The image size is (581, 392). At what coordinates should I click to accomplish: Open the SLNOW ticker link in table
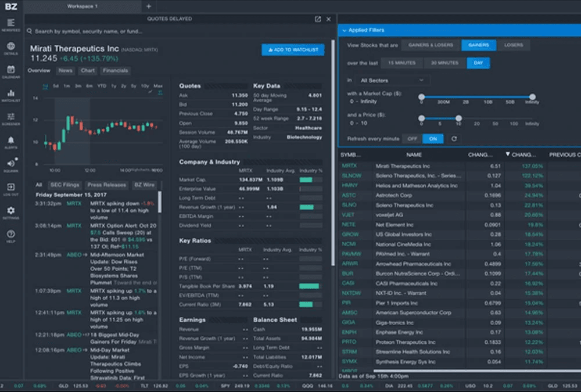click(352, 175)
